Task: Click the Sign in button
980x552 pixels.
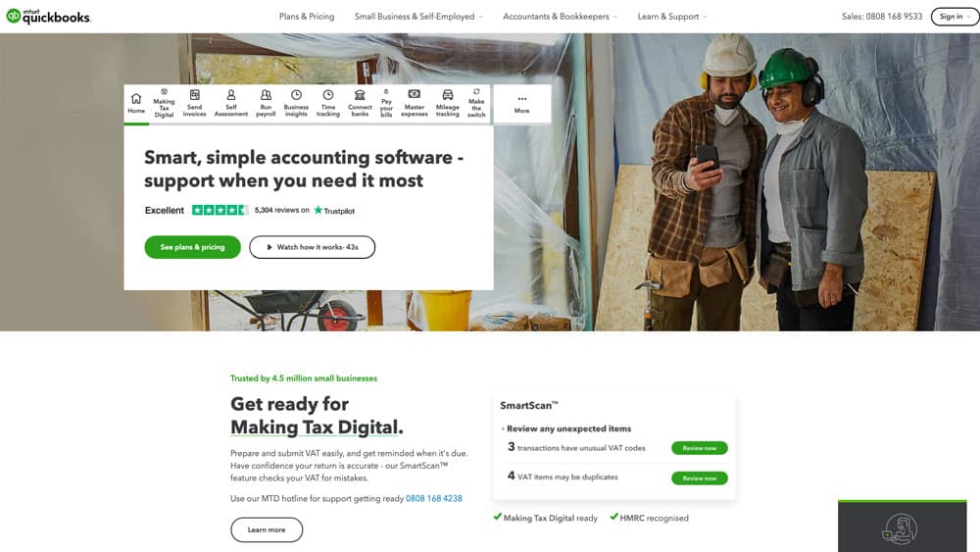Action: click(x=955, y=17)
